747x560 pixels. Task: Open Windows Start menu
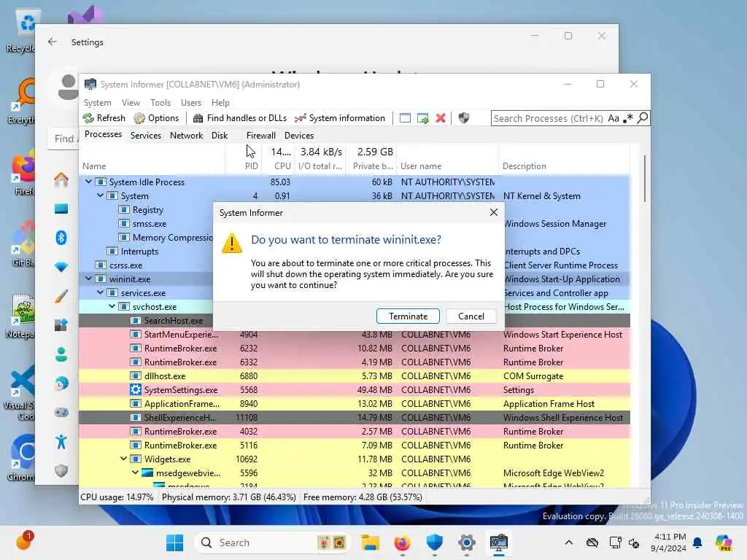tap(174, 542)
